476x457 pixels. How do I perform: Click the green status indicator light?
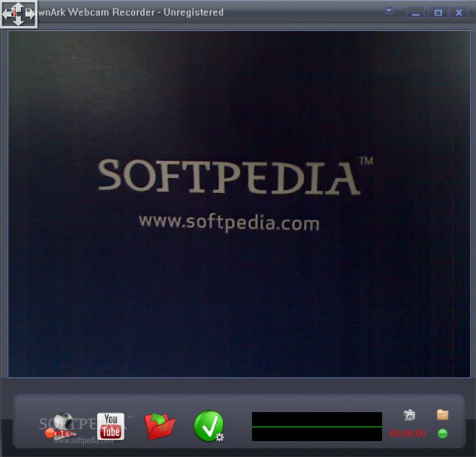click(x=442, y=433)
